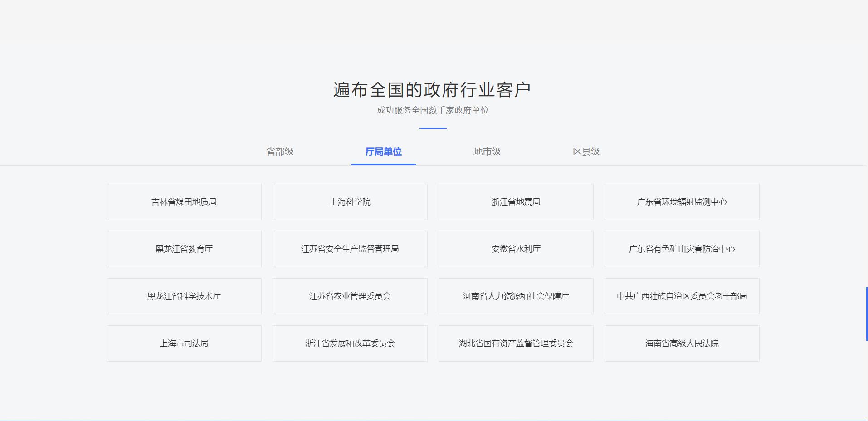Click the 黑龙江省科学技术厅 card
This screenshot has height=421, width=868.
pos(184,296)
